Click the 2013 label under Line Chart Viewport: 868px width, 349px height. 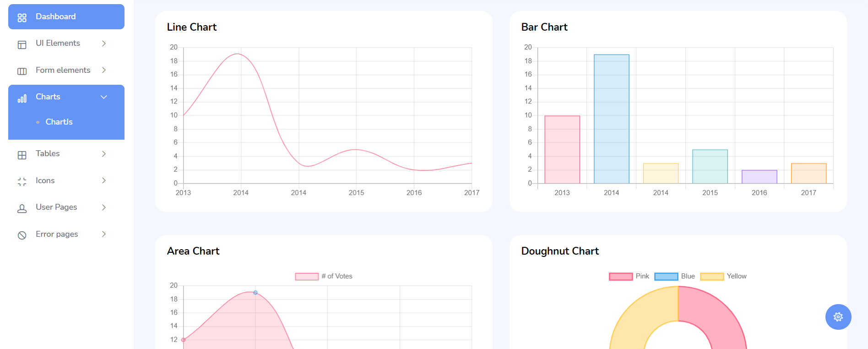[183, 193]
